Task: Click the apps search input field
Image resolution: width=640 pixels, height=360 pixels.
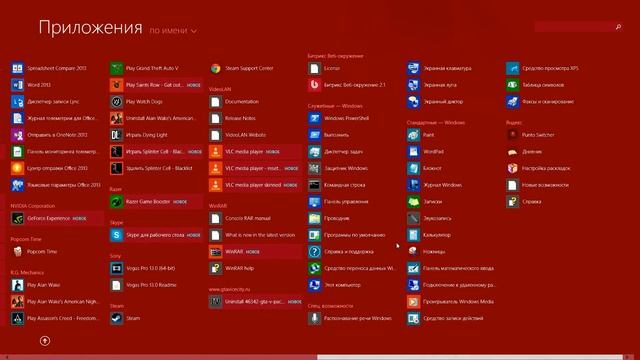Action: 575,27
